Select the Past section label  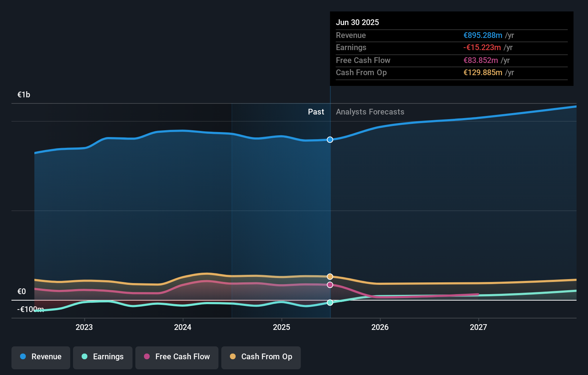pyautogui.click(x=316, y=112)
